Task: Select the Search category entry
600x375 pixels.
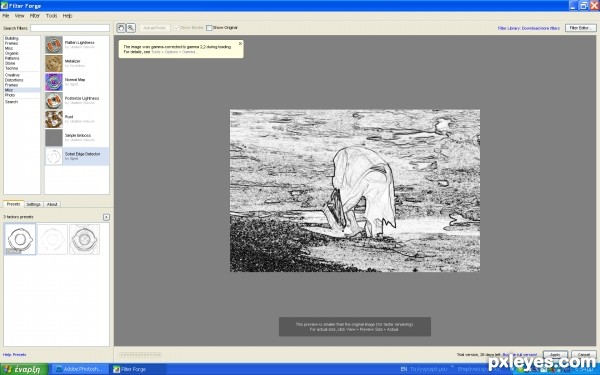Action: [11, 102]
